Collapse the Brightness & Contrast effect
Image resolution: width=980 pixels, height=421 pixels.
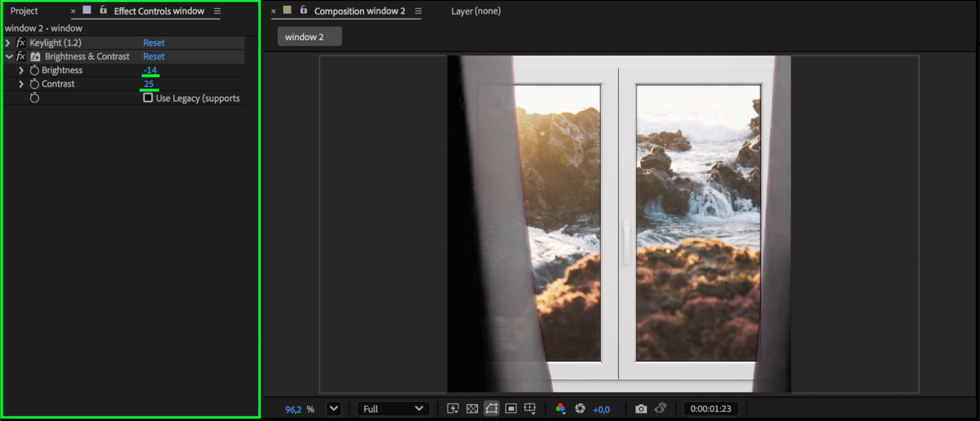point(9,56)
